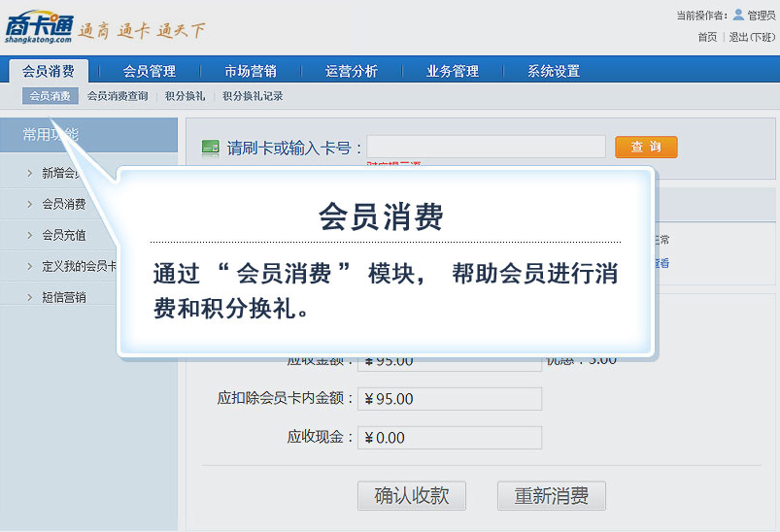This screenshot has height=532, width=780.
Task: Select the 积分换礼记录 sub-tab
Action: tap(253, 96)
